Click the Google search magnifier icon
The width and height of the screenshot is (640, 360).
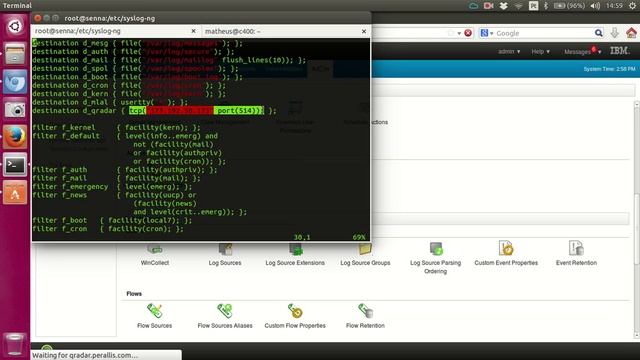pos(598,33)
